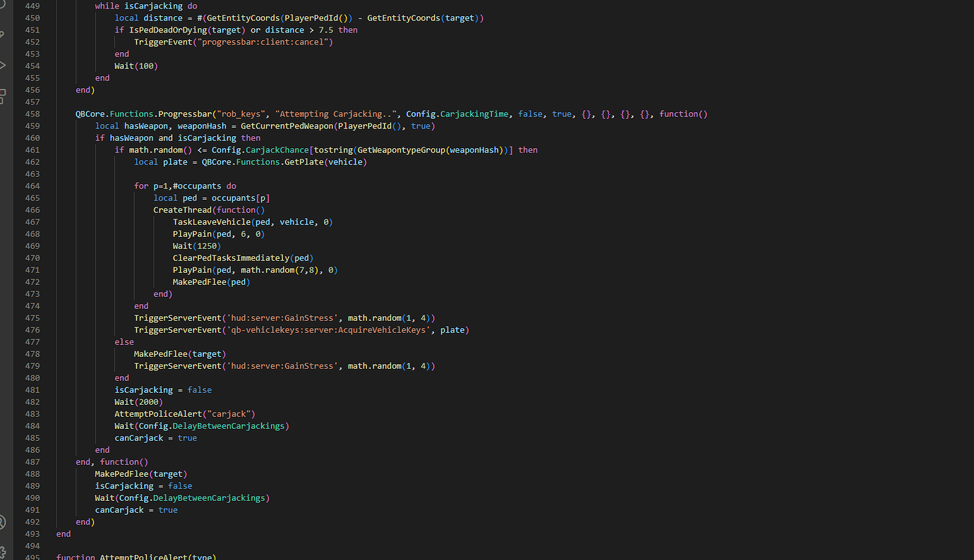Image resolution: width=974 pixels, height=560 pixels.
Task: Click the Wait(1250) statement
Action: click(x=196, y=245)
